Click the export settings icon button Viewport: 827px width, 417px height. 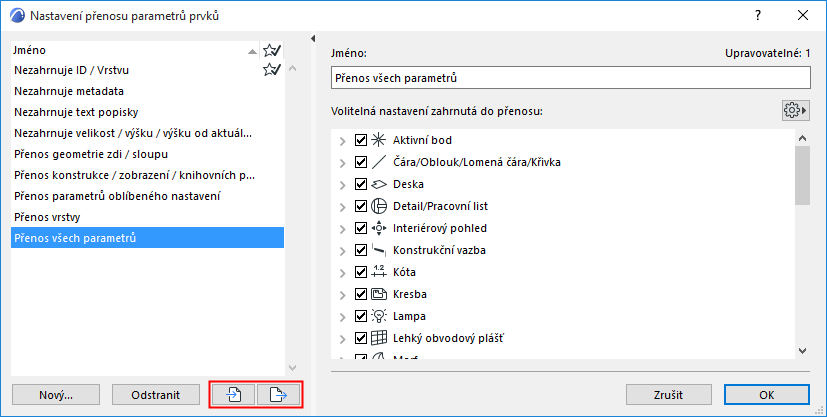click(x=279, y=395)
